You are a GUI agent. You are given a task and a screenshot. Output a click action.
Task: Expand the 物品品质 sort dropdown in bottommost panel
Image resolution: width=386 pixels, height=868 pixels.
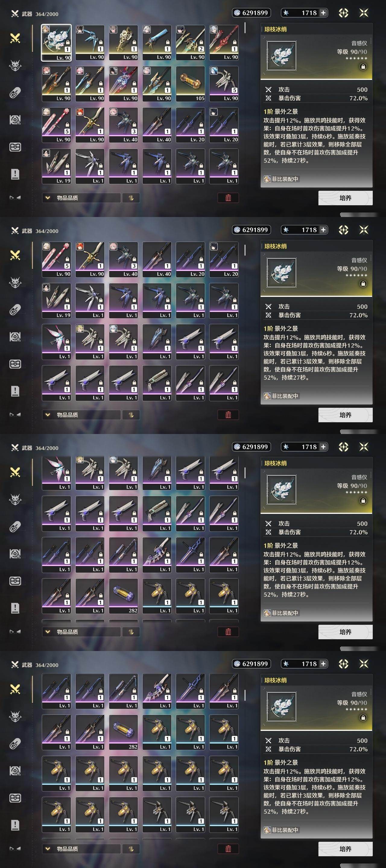click(x=81, y=849)
